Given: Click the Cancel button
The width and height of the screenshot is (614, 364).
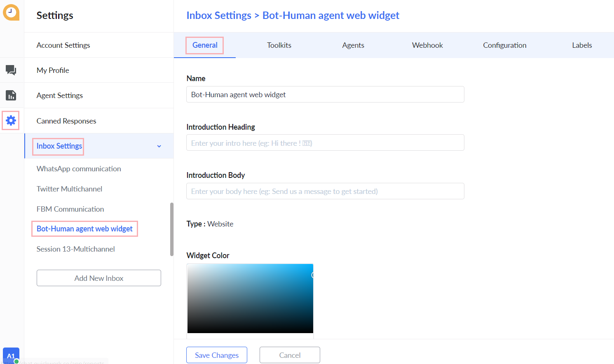Looking at the screenshot, I should point(290,355).
